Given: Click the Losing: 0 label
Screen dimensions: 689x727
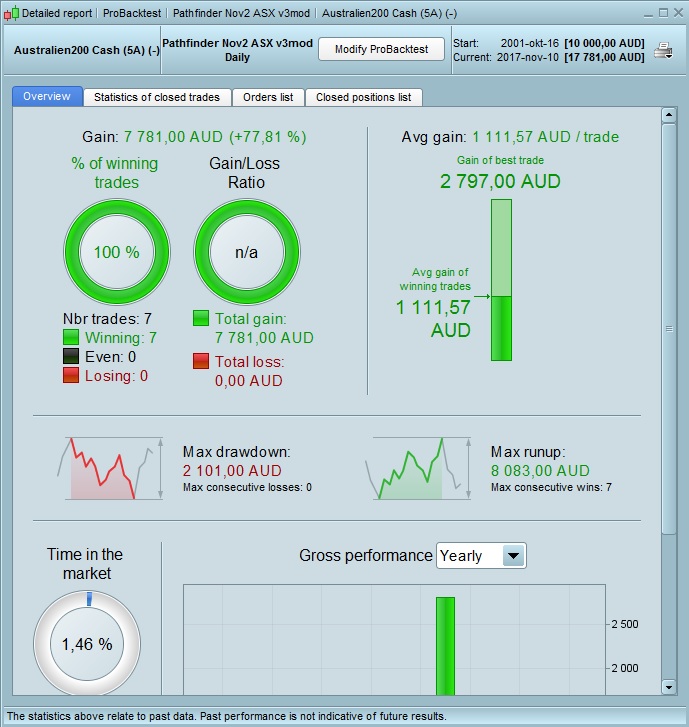Looking at the screenshot, I should [116, 376].
